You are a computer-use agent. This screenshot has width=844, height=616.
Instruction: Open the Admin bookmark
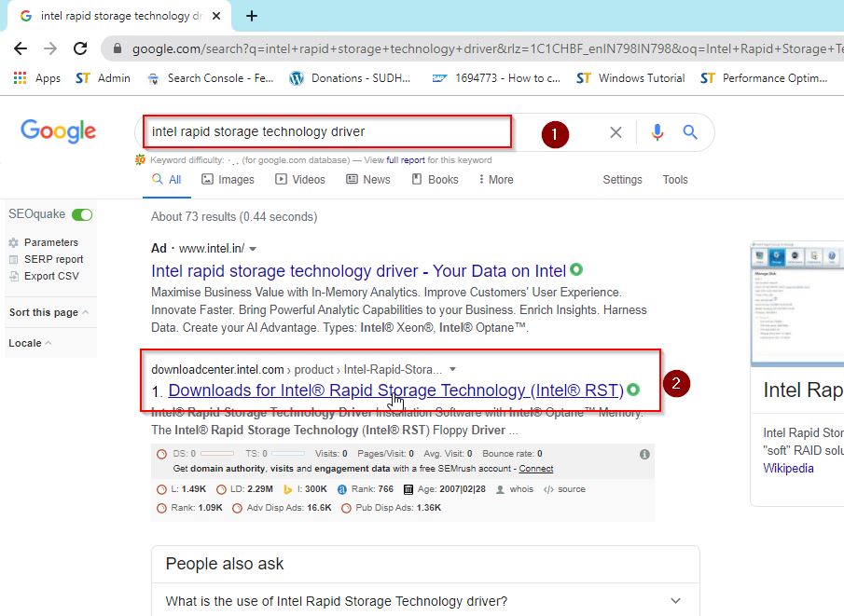click(x=103, y=78)
